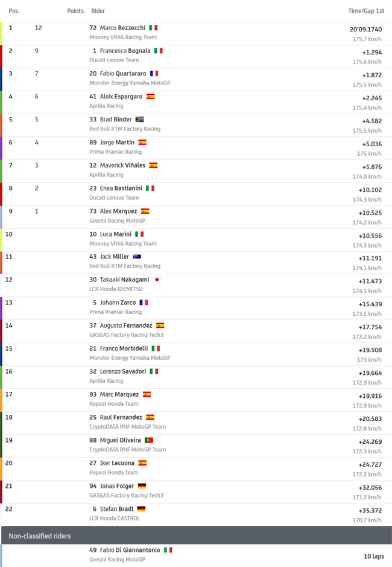Open Jorge Martin rider name

click(x=117, y=143)
